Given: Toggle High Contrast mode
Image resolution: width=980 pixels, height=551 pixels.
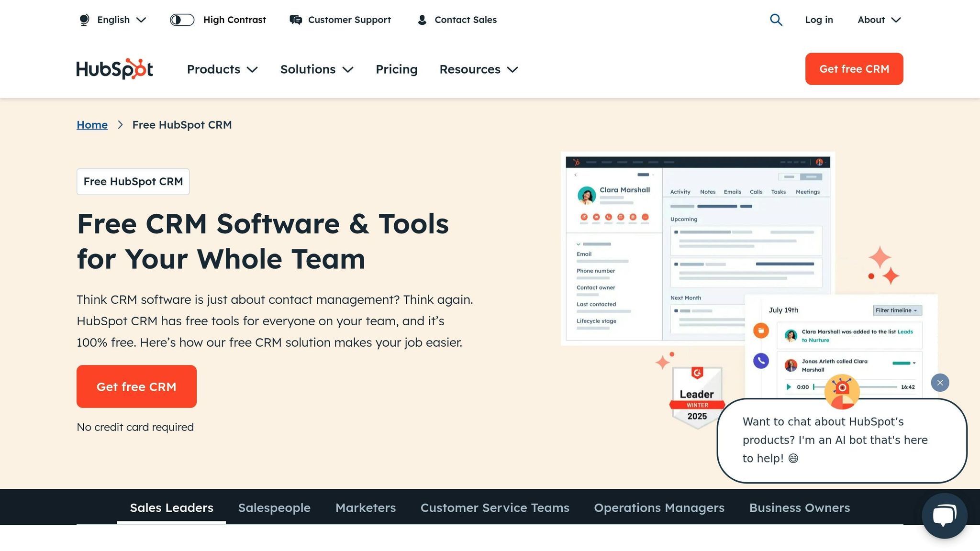Looking at the screenshot, I should (x=182, y=20).
